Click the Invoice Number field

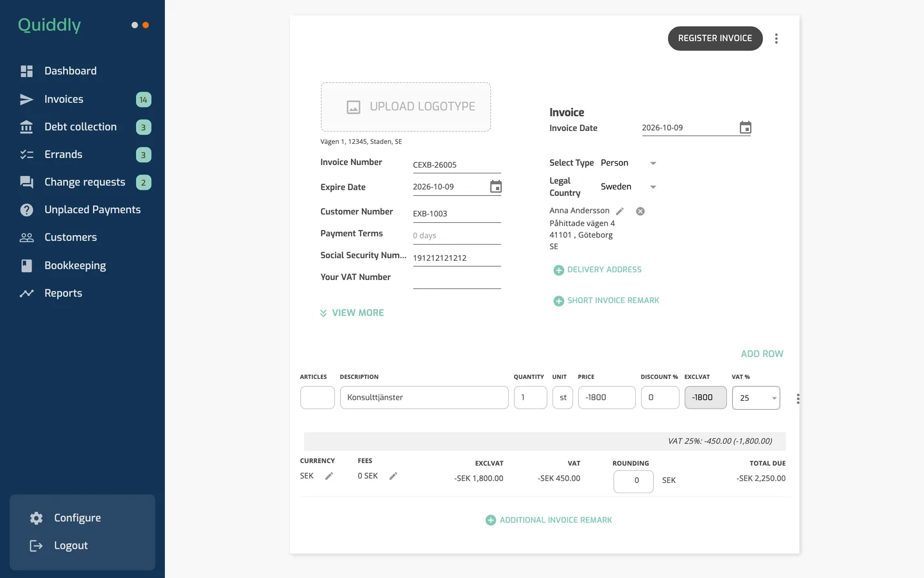pyautogui.click(x=457, y=165)
